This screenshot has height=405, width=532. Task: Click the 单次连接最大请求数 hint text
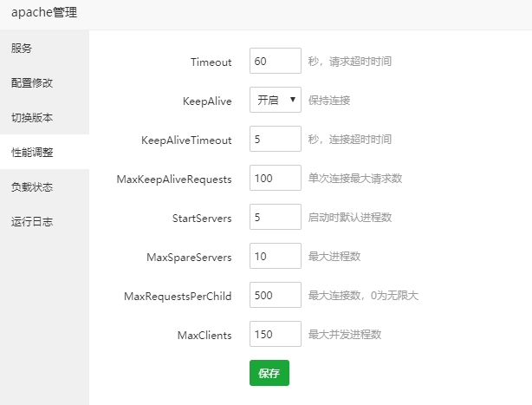(x=355, y=179)
